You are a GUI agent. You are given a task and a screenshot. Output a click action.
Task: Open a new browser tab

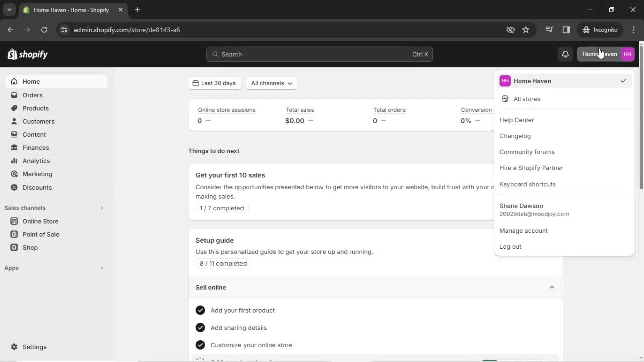point(137,10)
